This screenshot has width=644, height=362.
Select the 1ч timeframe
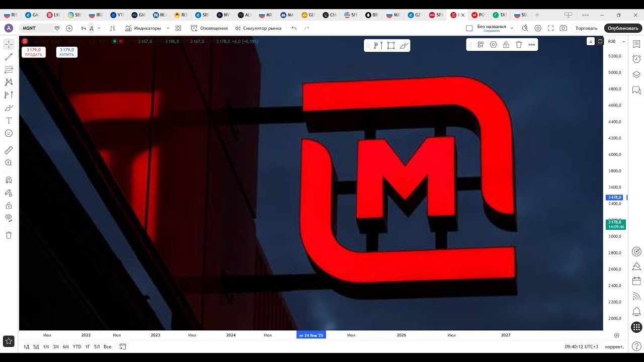(x=84, y=28)
